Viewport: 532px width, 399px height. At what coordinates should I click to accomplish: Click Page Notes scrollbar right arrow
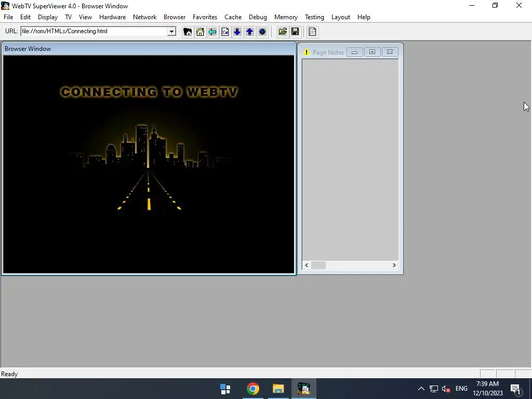tap(394, 265)
